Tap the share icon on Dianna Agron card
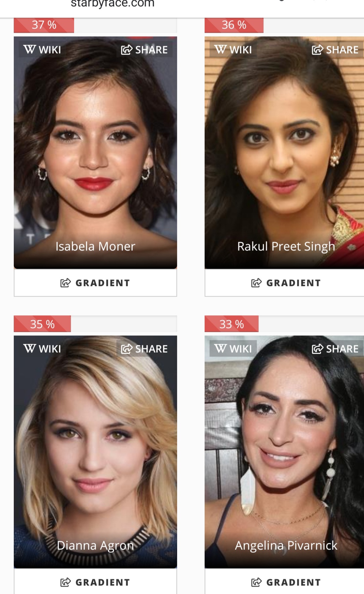The width and height of the screenshot is (364, 594). click(x=127, y=349)
